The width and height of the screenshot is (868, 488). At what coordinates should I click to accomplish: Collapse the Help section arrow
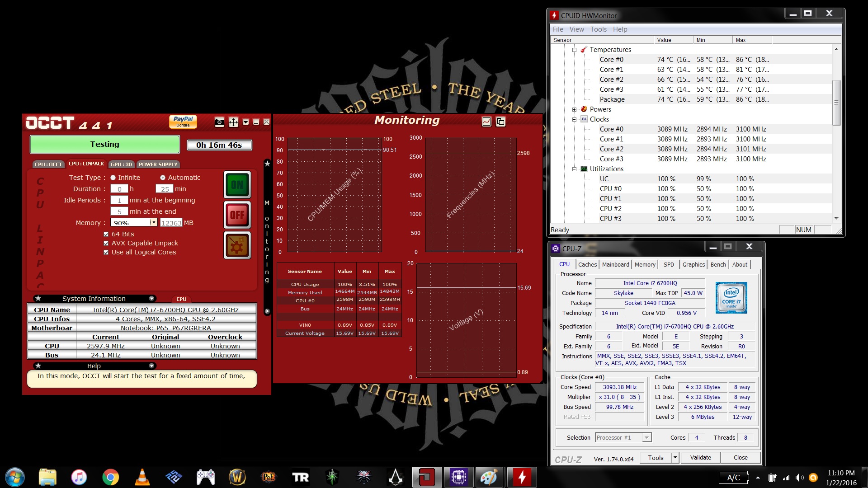pyautogui.click(x=151, y=366)
